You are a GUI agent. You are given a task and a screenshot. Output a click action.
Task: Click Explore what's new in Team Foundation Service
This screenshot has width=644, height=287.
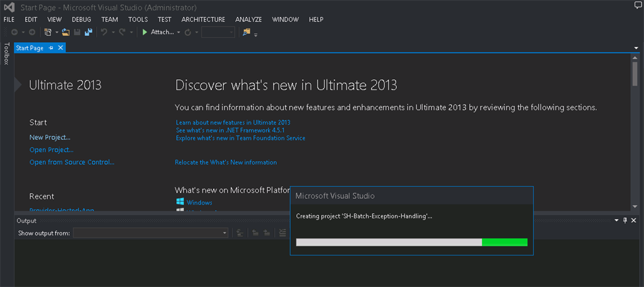(x=240, y=138)
